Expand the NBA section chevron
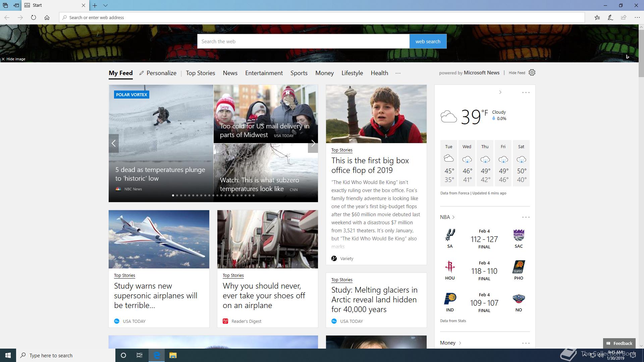This screenshot has height=362, width=644. [x=453, y=217]
